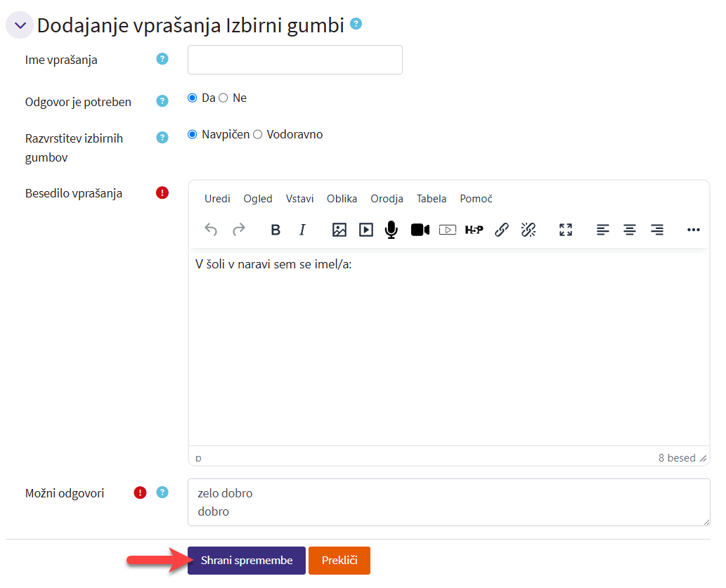Choose the 'Vodoravno' layout option
The width and height of the screenshot is (726, 588).
(x=258, y=135)
